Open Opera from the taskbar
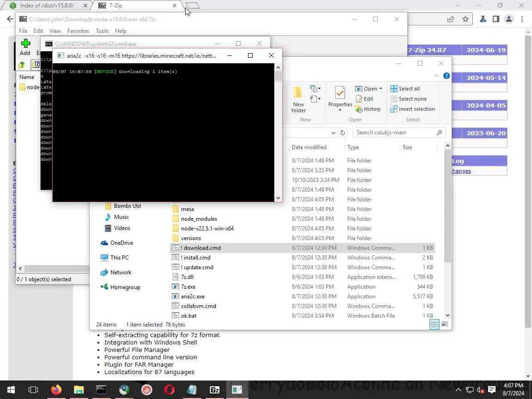 pos(169,389)
